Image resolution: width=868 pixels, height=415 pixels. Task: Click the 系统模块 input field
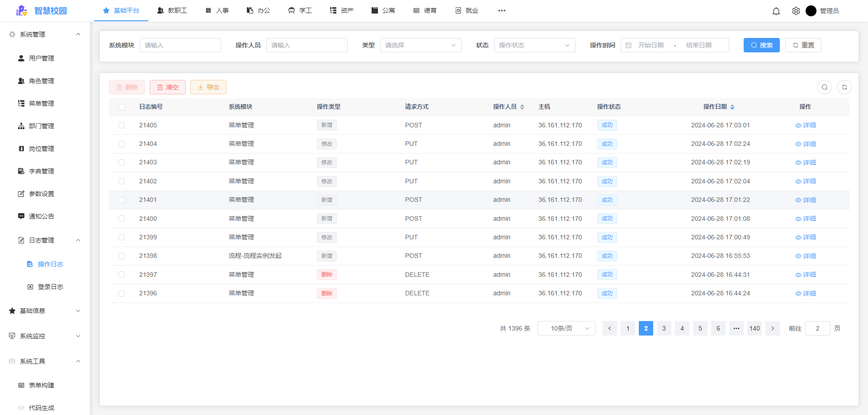[x=180, y=45]
